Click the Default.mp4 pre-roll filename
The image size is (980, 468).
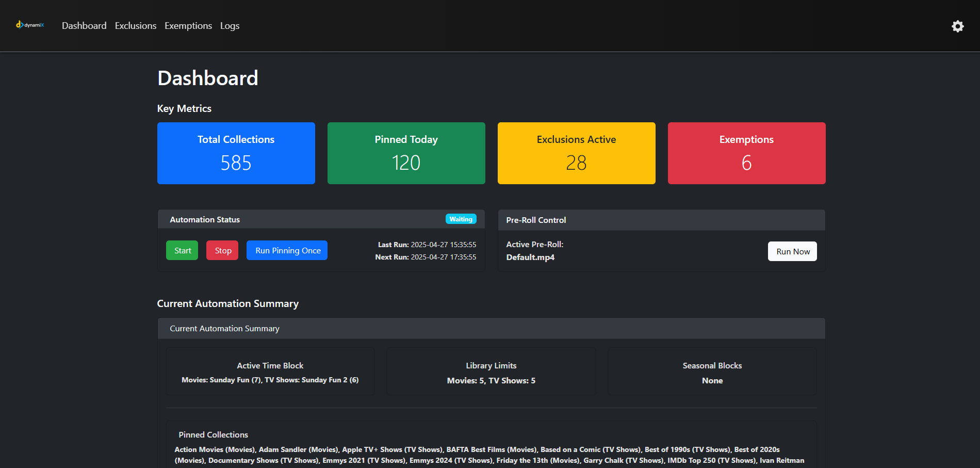[x=530, y=257]
